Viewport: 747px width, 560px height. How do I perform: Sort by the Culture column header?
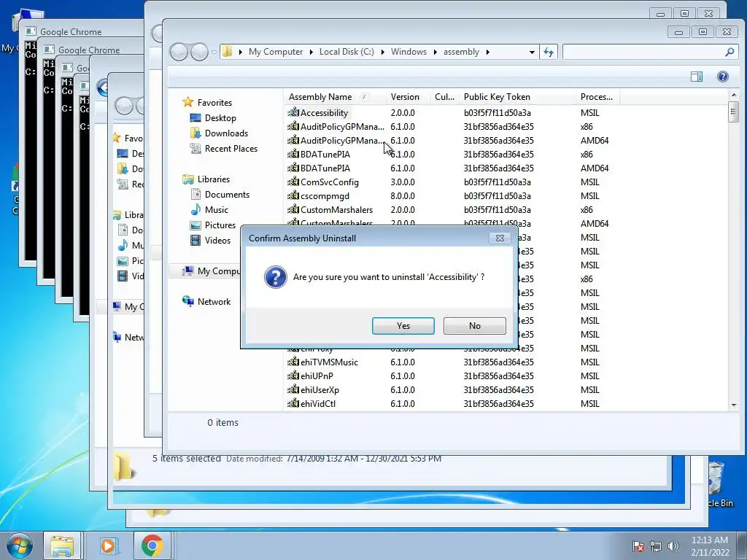[x=444, y=97]
